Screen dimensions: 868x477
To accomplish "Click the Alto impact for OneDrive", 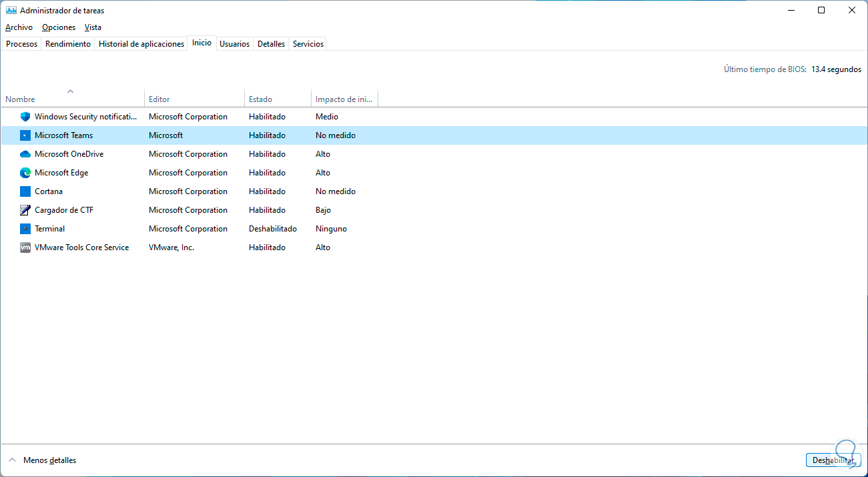I will 323,154.
